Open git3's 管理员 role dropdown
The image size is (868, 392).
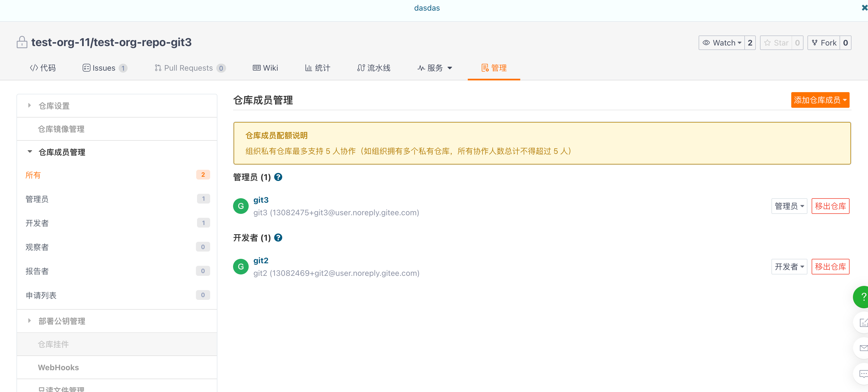tap(789, 206)
